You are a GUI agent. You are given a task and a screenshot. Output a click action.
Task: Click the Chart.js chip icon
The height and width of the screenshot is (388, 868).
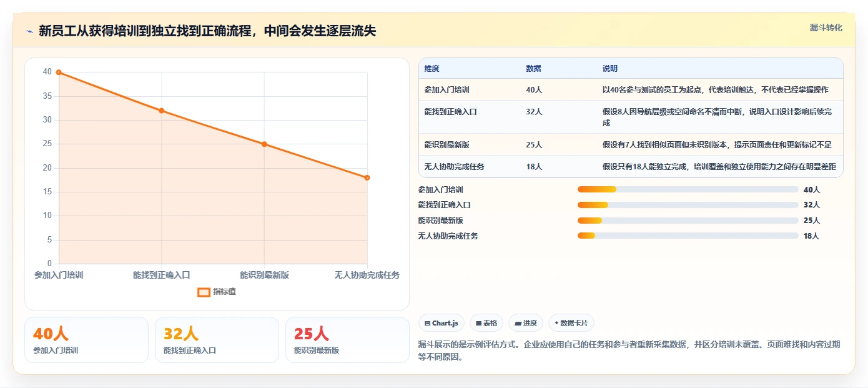(x=427, y=324)
